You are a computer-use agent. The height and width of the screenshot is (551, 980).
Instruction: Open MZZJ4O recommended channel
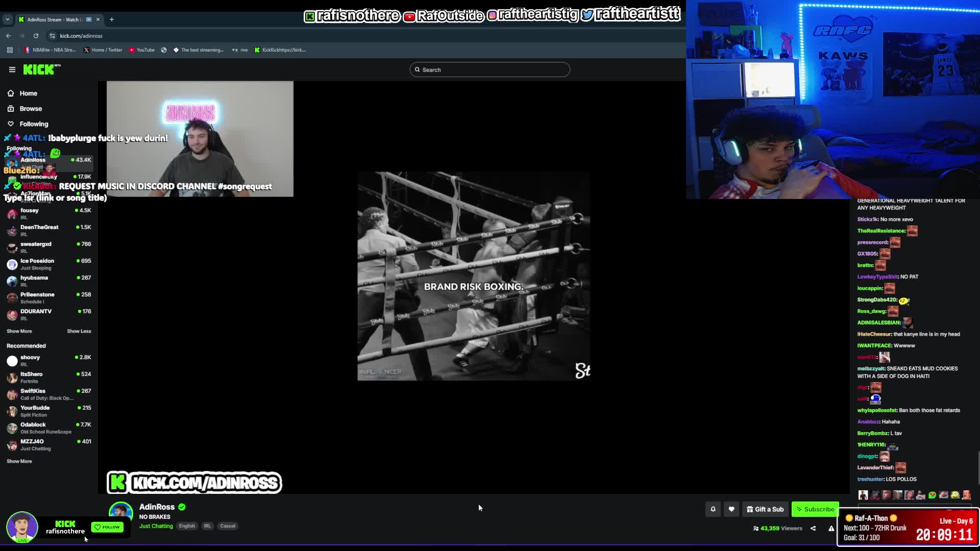[x=49, y=445]
